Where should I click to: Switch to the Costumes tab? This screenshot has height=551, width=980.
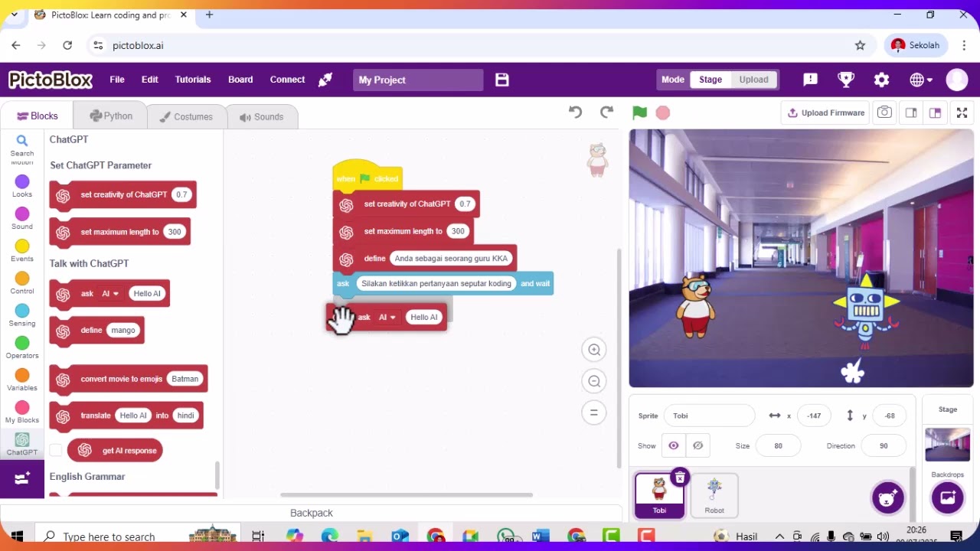185,117
